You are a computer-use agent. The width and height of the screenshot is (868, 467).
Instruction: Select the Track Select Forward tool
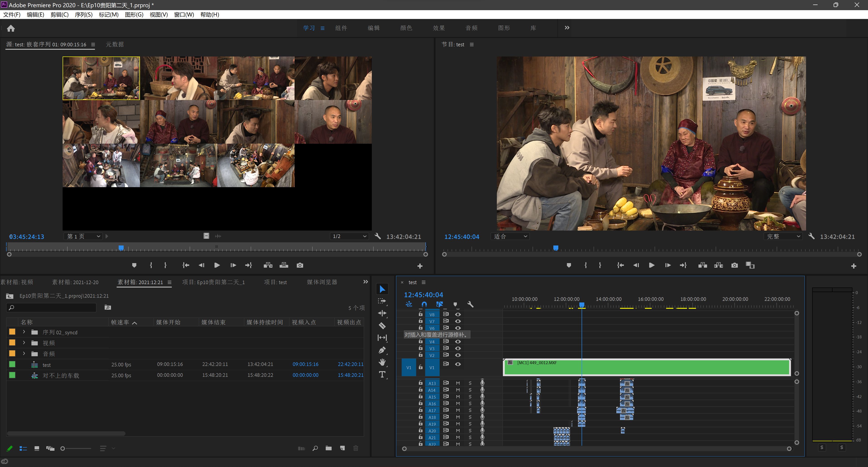pos(382,301)
